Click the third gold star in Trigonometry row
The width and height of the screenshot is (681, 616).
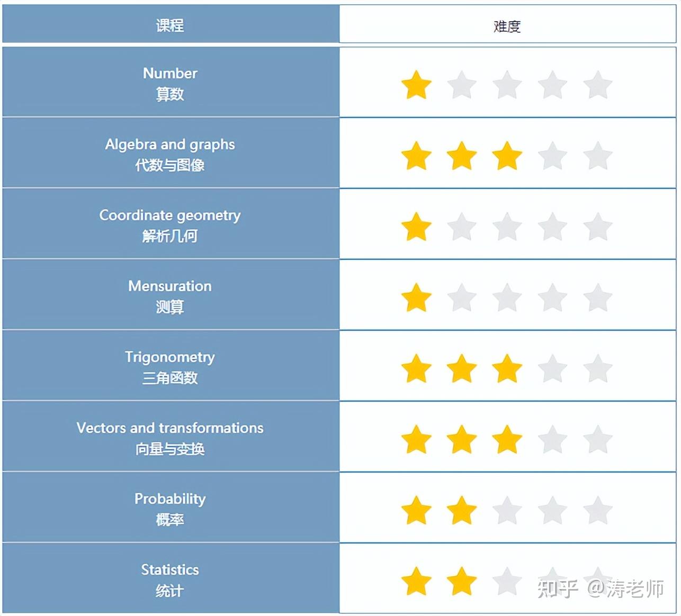coord(507,368)
